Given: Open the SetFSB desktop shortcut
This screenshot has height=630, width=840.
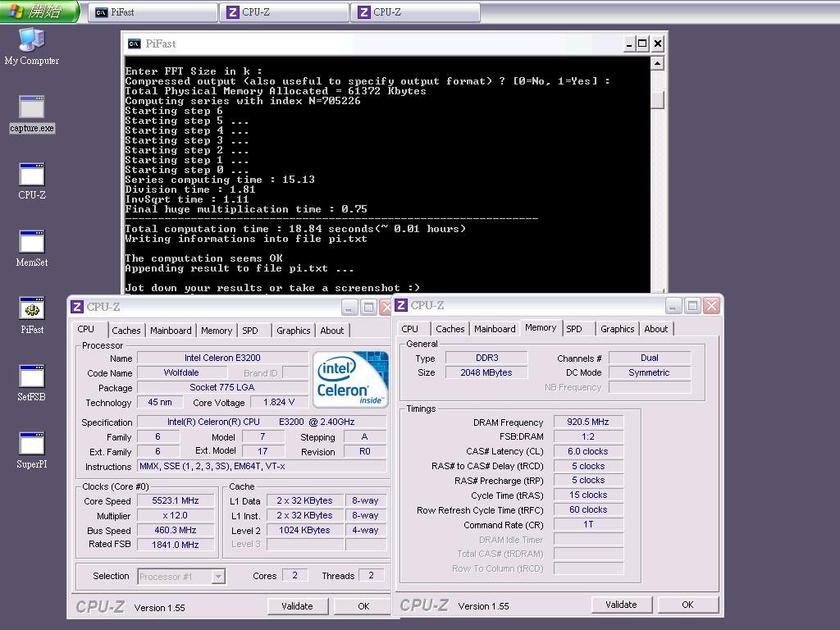Looking at the screenshot, I should pos(32,383).
